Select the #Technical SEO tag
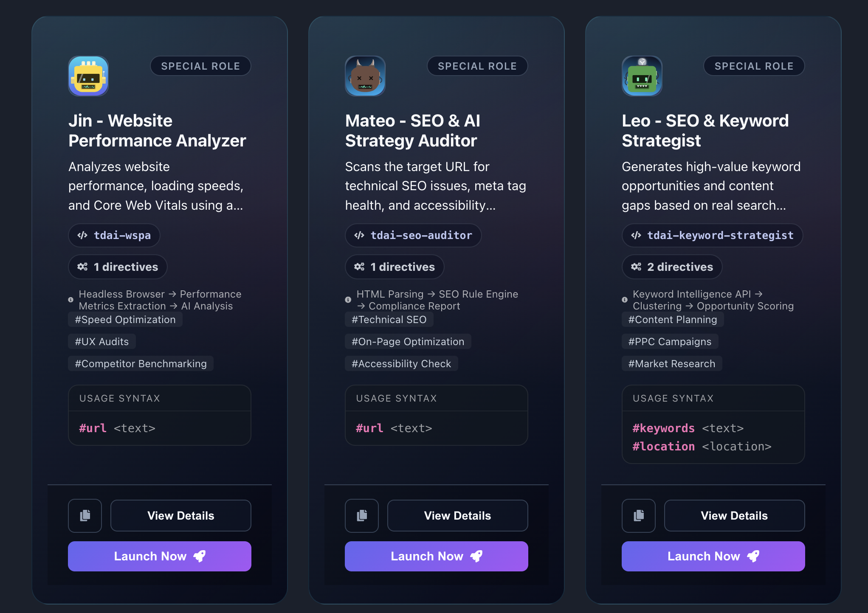This screenshot has width=868, height=613. pyautogui.click(x=389, y=319)
